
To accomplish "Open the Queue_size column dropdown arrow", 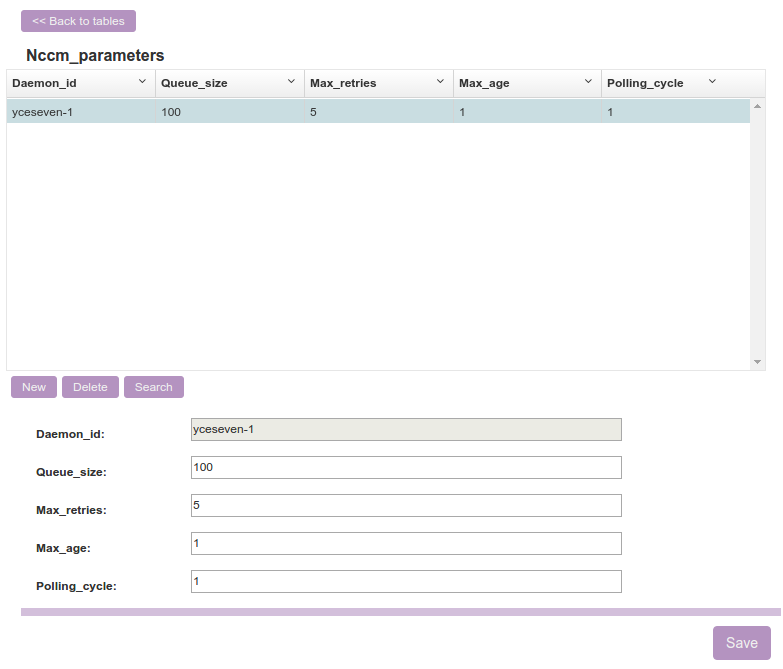I will pos(291,82).
